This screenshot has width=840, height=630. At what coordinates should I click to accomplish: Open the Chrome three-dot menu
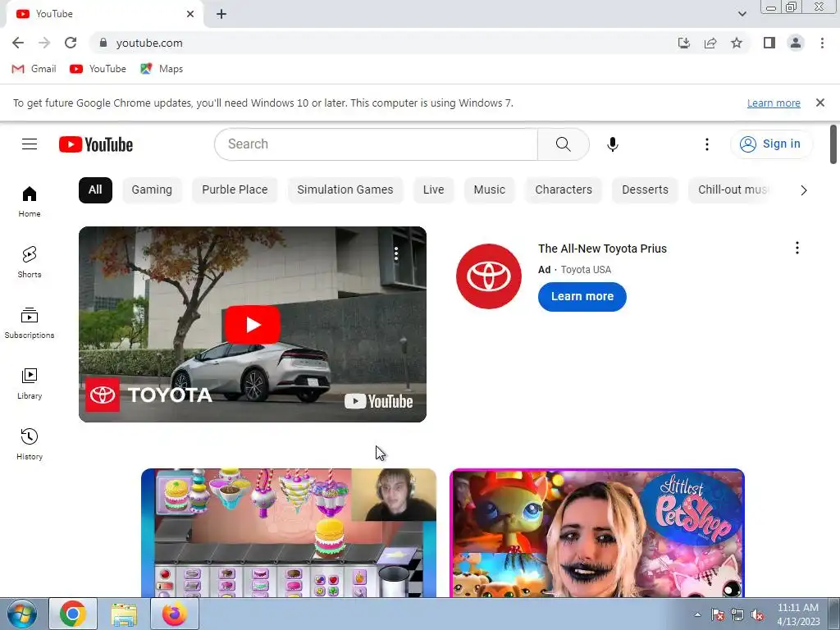click(x=822, y=43)
